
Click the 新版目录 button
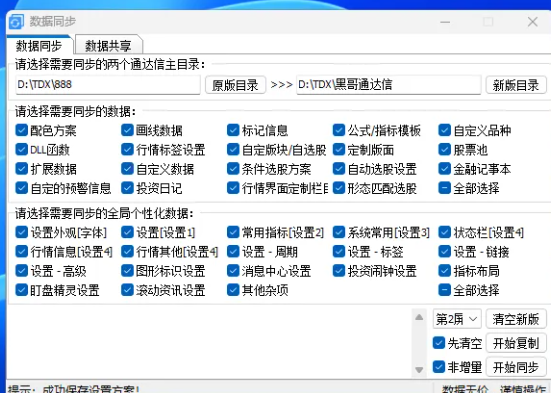point(516,85)
